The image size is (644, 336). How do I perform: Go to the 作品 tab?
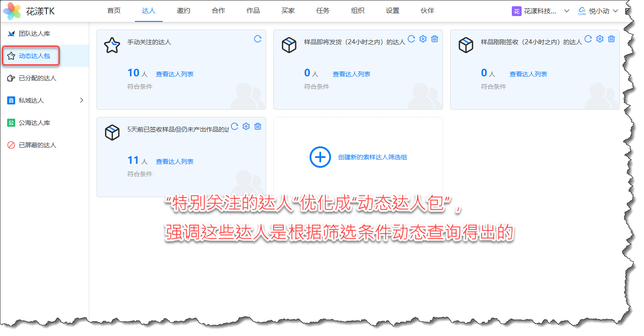click(253, 11)
